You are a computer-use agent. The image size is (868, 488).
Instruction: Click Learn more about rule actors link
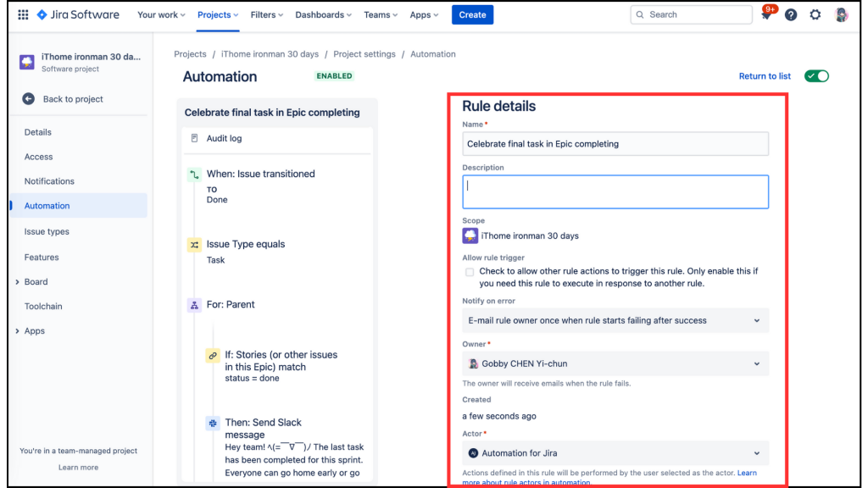pos(609,478)
